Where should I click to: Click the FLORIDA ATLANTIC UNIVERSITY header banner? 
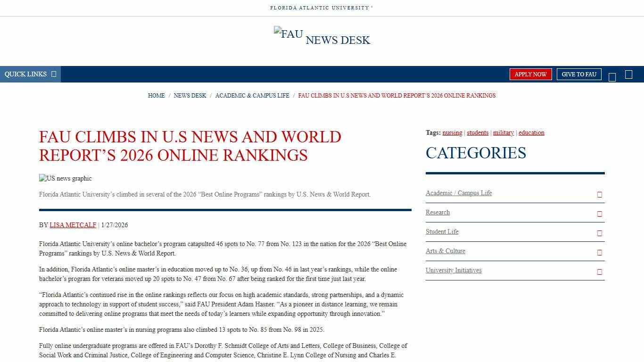tap(322, 8)
